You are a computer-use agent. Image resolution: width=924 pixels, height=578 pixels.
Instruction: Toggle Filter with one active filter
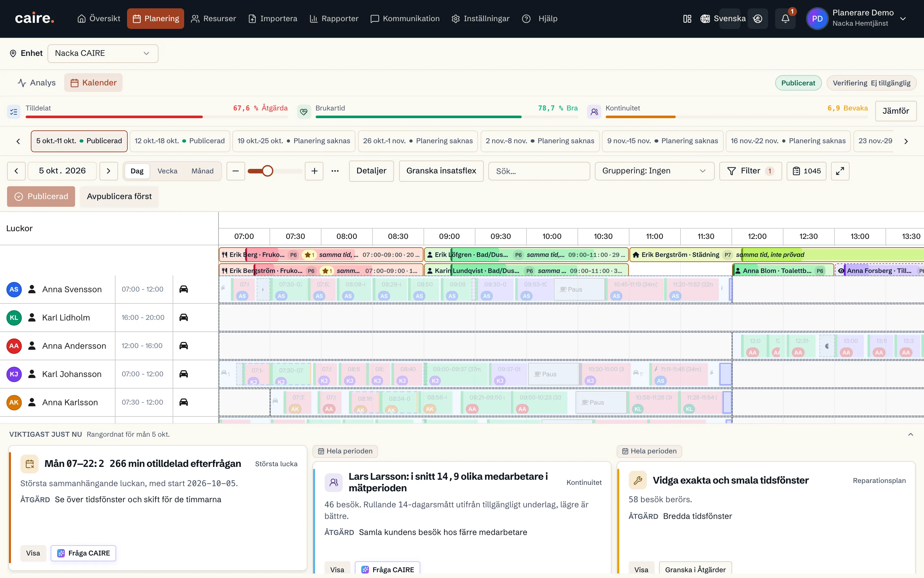pyautogui.click(x=750, y=171)
